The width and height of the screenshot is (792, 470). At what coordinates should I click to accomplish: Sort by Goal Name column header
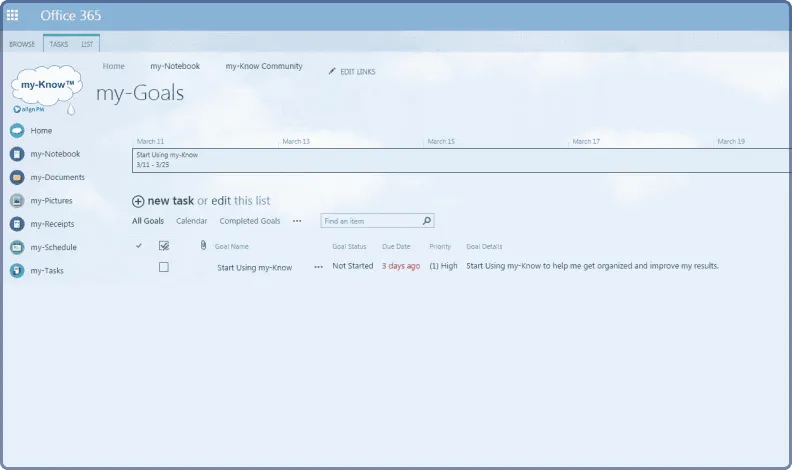point(231,246)
